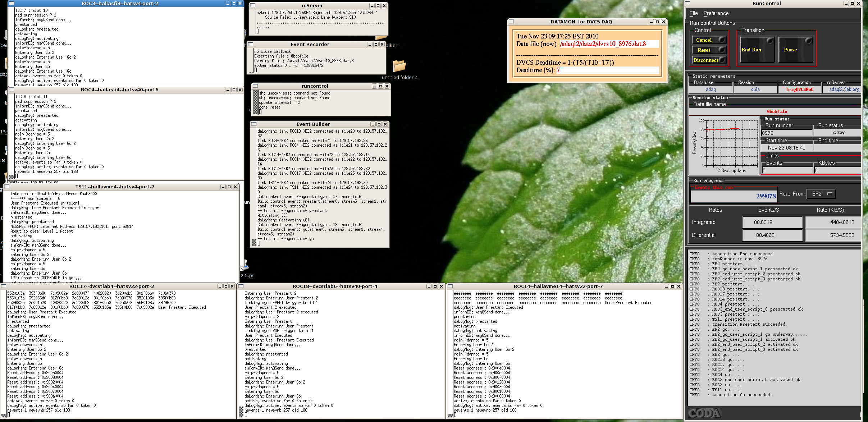Open the DATAMON window menu icon
Screen dimensions: 868x422
[x=511, y=22]
